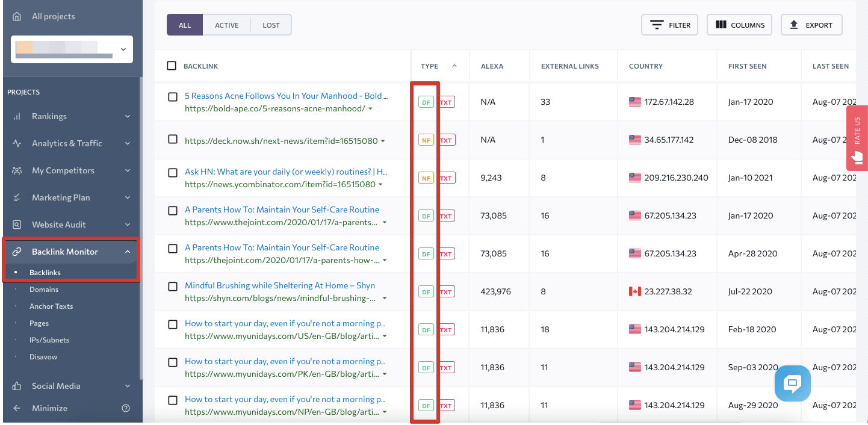Toggle the select-all Backlink header checkbox

point(172,66)
